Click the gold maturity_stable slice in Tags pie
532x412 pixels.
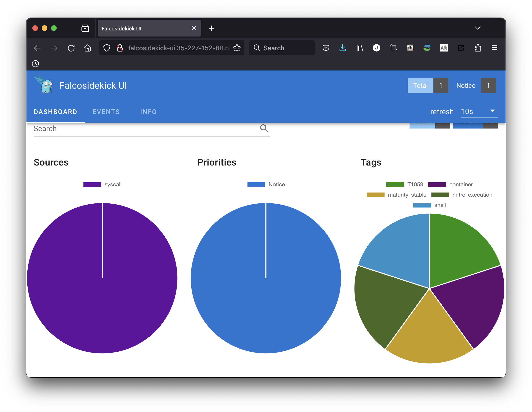[x=429, y=334]
